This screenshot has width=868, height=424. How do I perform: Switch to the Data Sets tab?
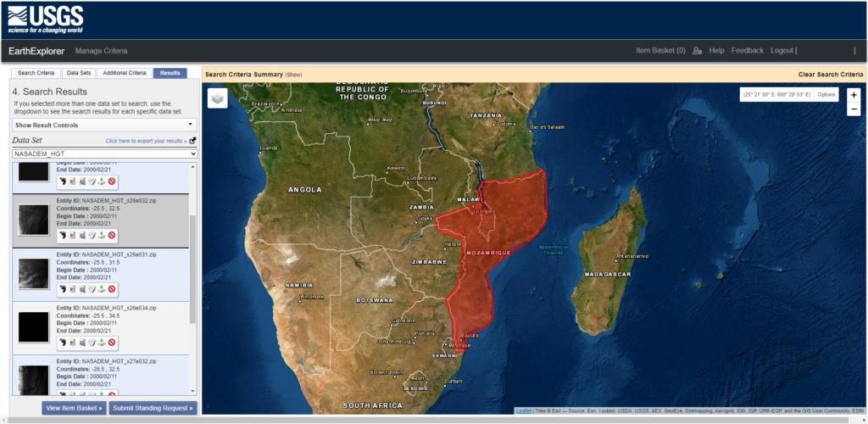click(78, 73)
